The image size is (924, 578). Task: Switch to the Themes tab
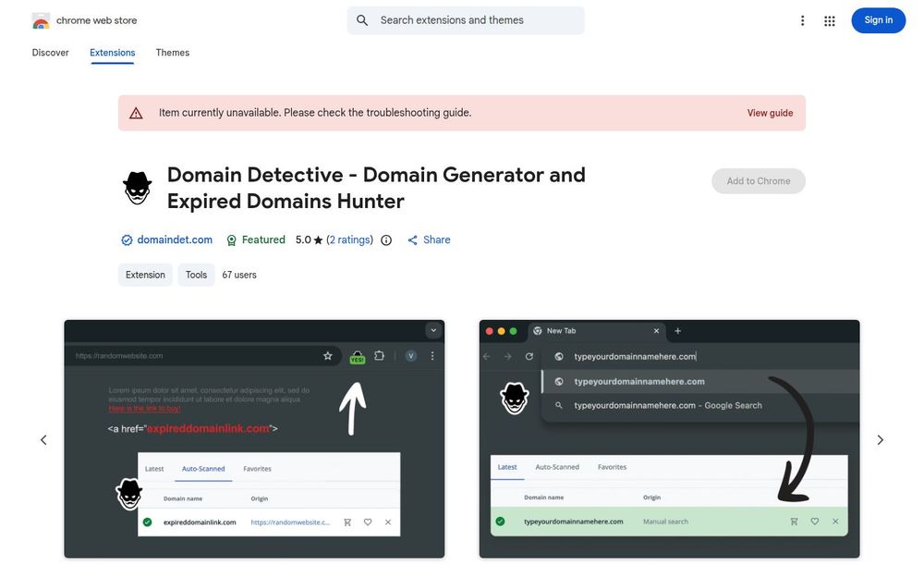pos(173,53)
